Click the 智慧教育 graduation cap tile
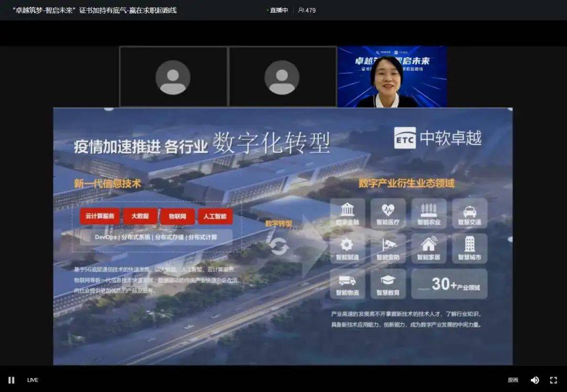567x392 pixels. (x=388, y=283)
